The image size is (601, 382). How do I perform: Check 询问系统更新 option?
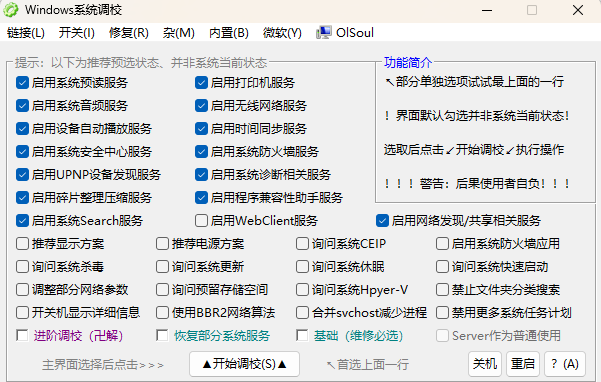162,267
